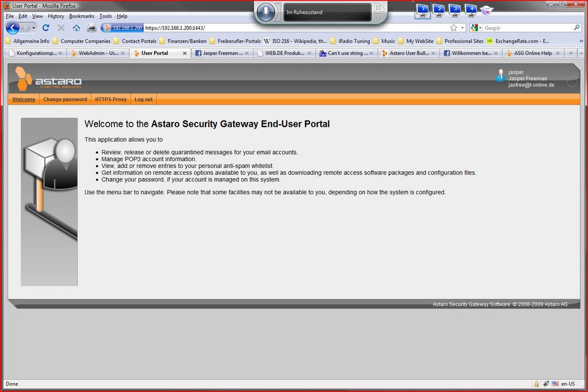Viewport: 588px width, 392px height.
Task: Click the Firebug bug icon in status bar
Action: click(x=546, y=384)
